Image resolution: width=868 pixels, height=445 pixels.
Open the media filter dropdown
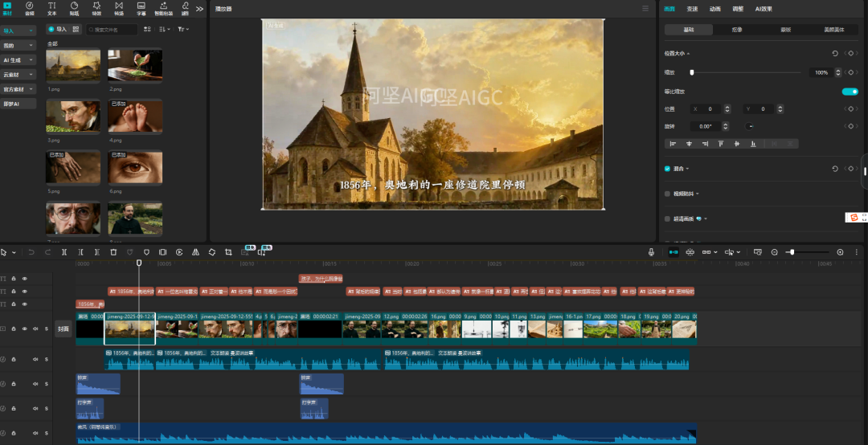click(183, 30)
